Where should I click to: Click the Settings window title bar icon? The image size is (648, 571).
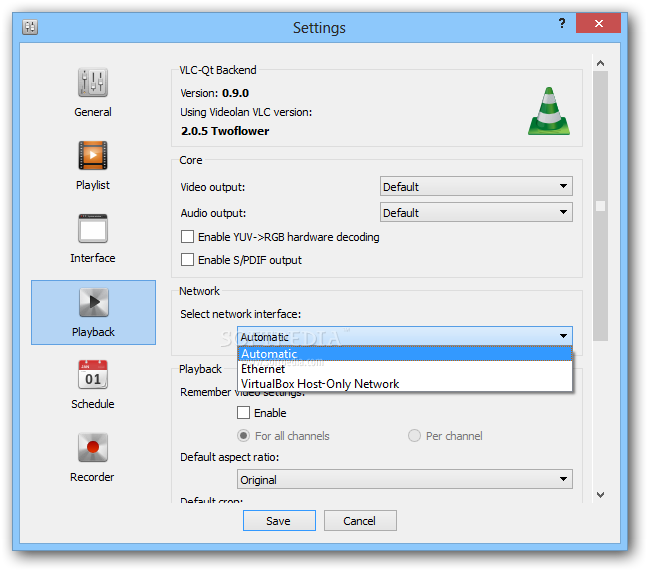pyautogui.click(x=30, y=27)
